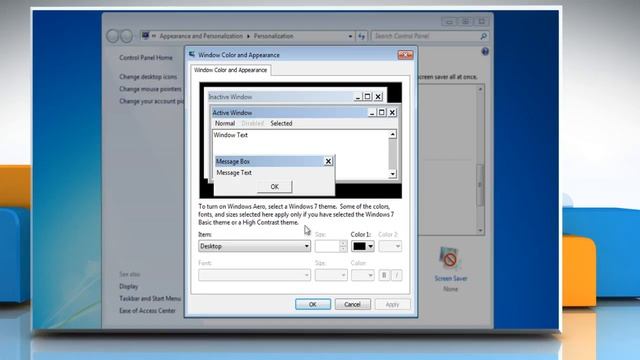Image resolution: width=640 pixels, height=360 pixels.
Task: Open the disabled font Color dropdown
Action: 362,275
